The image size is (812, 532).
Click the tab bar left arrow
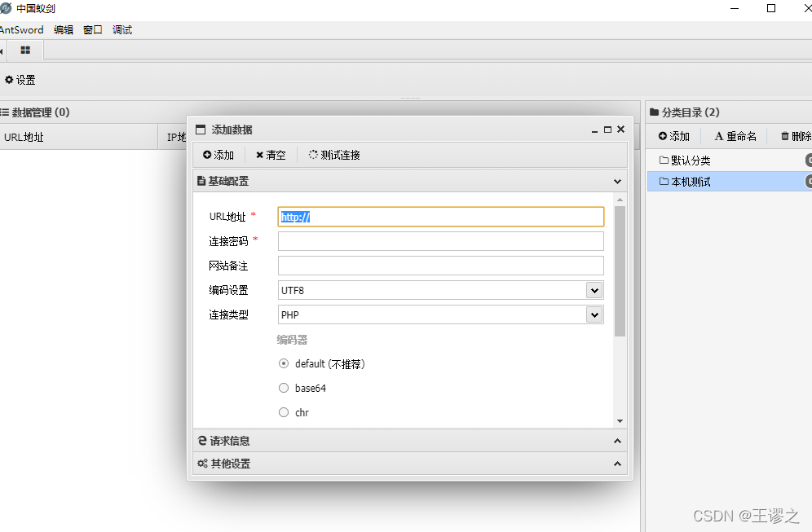(x=2, y=51)
